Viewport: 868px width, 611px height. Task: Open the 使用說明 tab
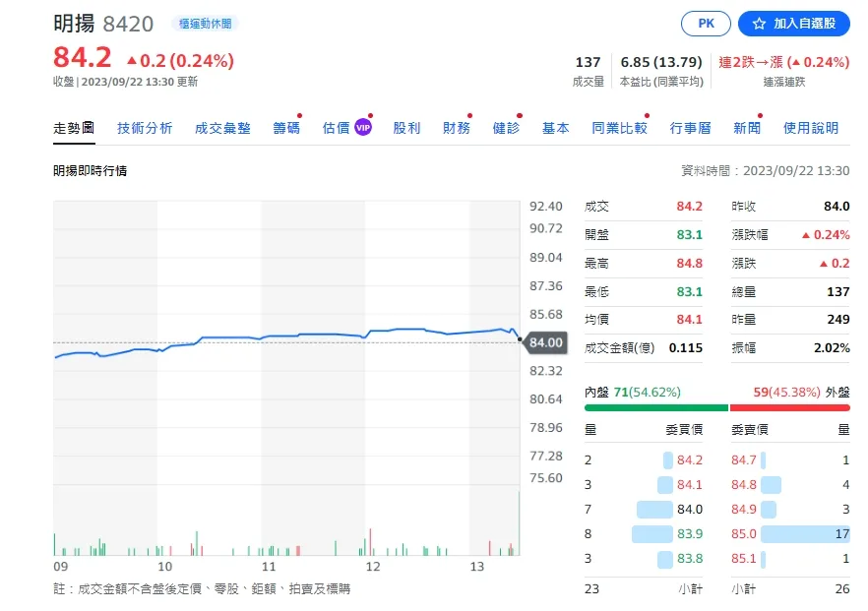click(x=811, y=128)
